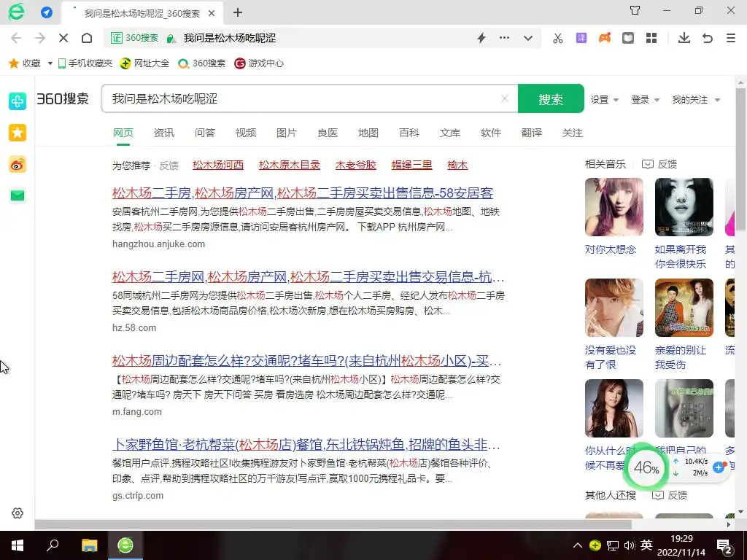Open Windows taskbar search
Viewport: 747px width, 560px height.
pyautogui.click(x=53, y=545)
